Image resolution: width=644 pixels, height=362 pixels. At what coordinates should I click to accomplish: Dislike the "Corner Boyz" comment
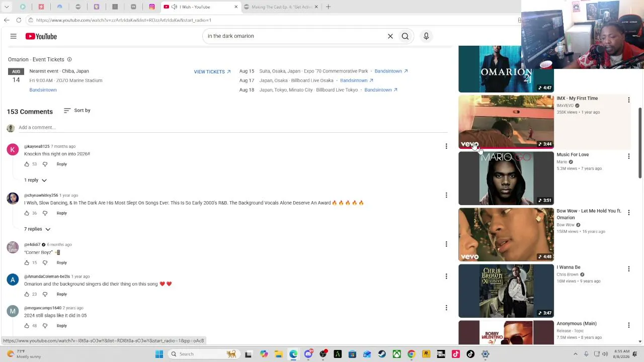click(45, 262)
